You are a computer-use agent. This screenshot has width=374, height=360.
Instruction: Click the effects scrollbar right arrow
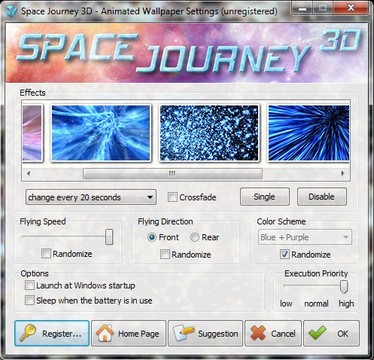coord(342,173)
